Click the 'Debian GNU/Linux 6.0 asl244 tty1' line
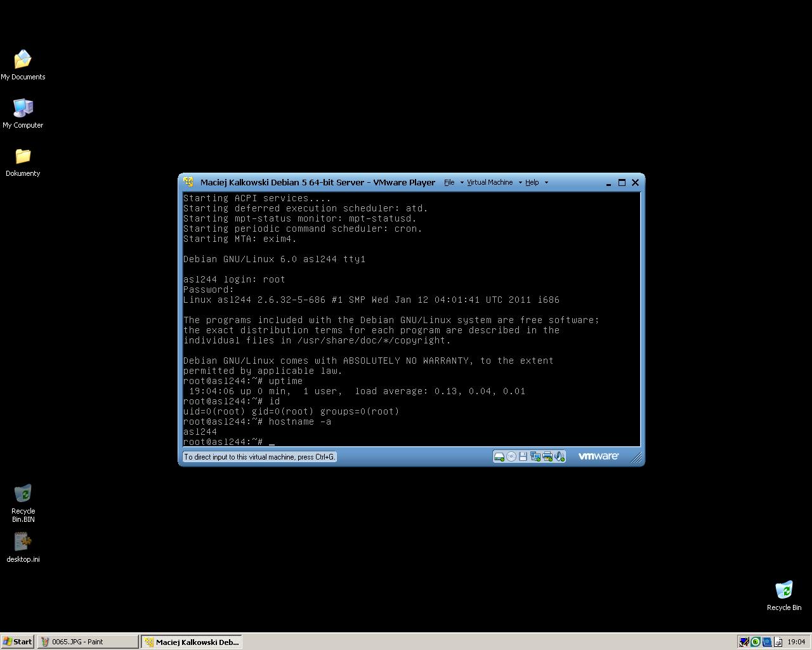 coord(274,259)
